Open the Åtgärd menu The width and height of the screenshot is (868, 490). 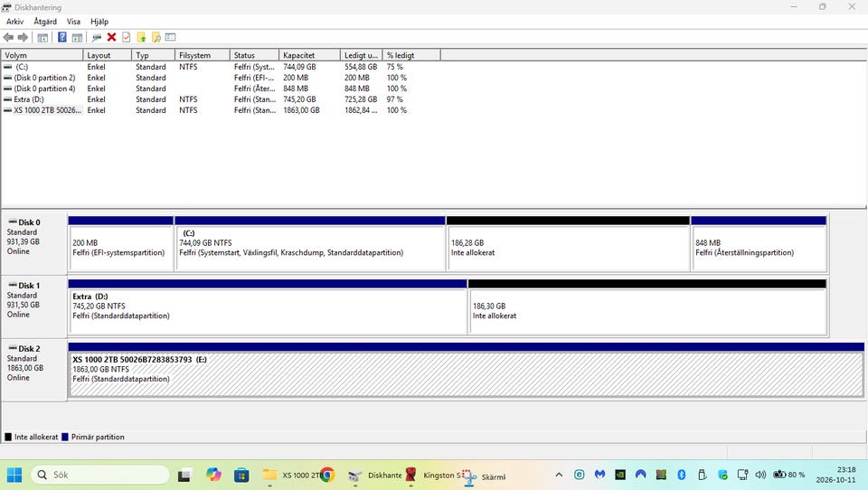45,22
